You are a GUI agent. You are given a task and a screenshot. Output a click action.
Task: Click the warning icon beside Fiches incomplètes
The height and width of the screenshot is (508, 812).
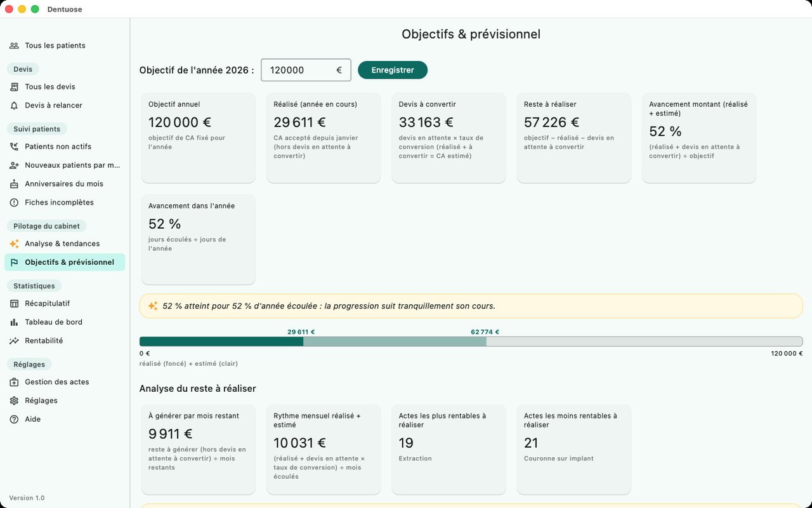coord(14,203)
